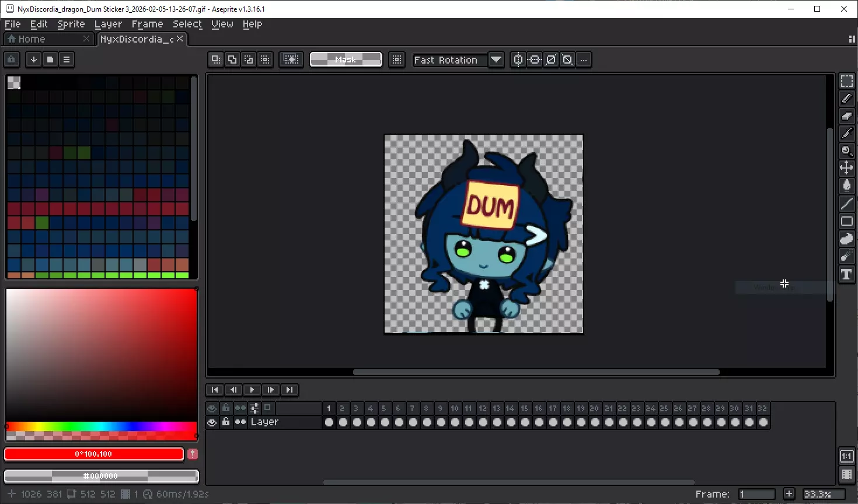Click the Zoom magnifier tool
Image resolution: width=858 pixels, height=504 pixels.
point(846,151)
